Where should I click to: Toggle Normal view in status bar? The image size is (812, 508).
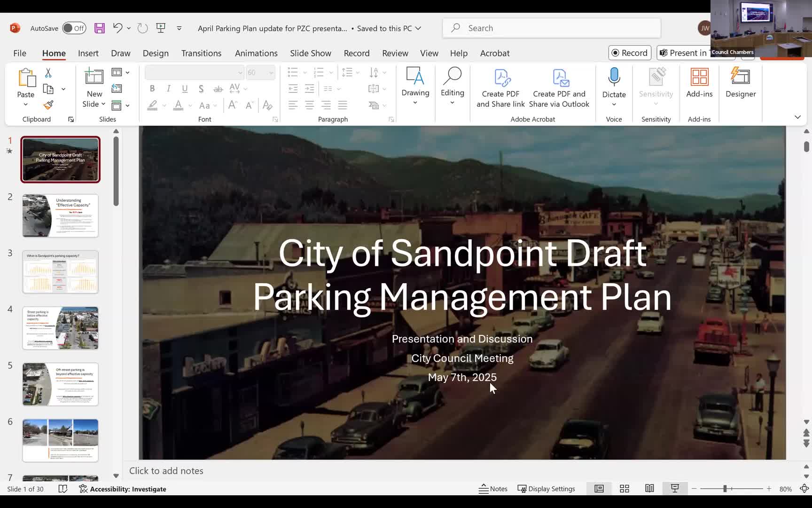coord(599,489)
